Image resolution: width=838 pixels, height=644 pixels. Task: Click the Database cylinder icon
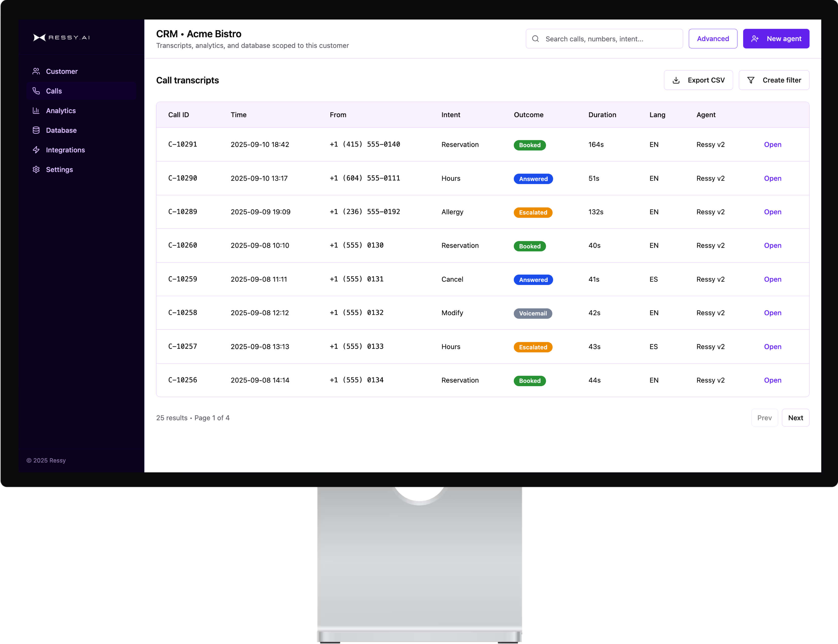(x=36, y=130)
